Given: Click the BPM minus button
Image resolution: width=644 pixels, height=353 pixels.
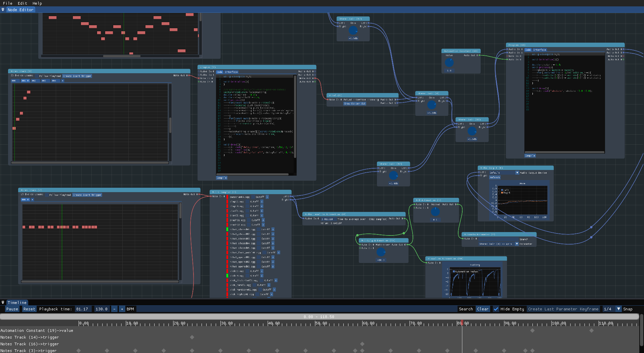Looking at the screenshot, I should click(x=115, y=309).
